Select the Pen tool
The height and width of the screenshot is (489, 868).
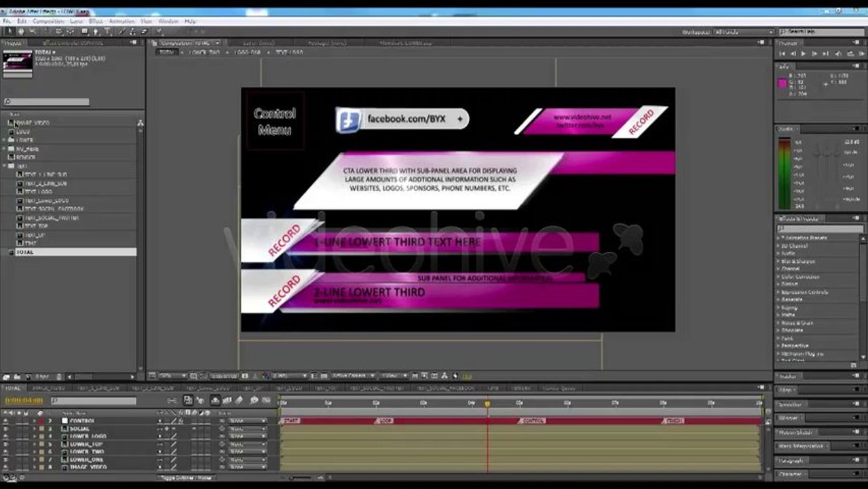pyautogui.click(x=96, y=31)
